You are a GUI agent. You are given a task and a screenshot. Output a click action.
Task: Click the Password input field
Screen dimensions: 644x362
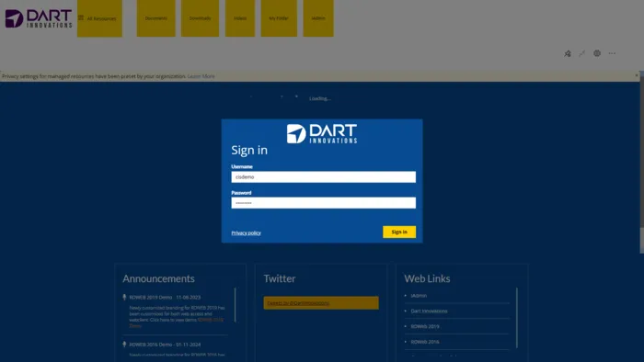323,203
